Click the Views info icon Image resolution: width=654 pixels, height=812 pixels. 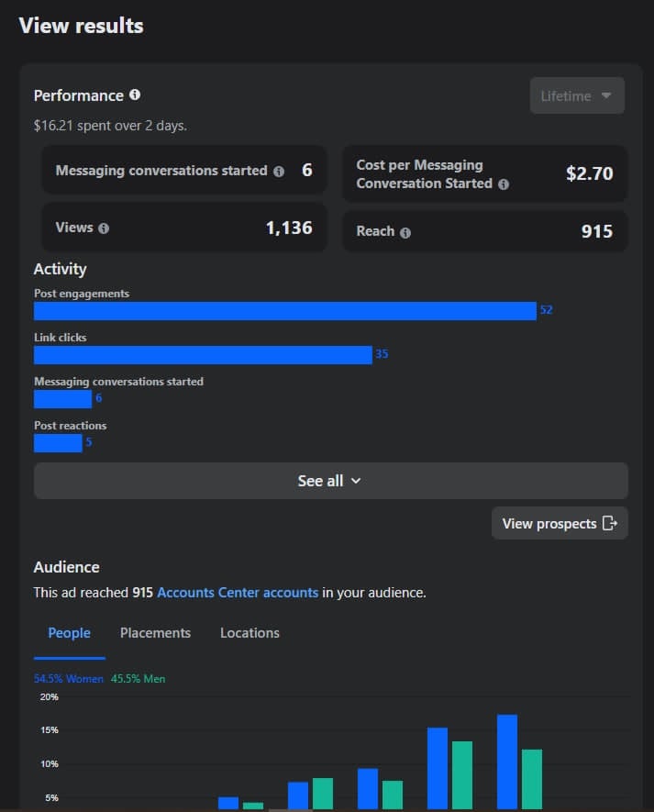[x=104, y=228]
